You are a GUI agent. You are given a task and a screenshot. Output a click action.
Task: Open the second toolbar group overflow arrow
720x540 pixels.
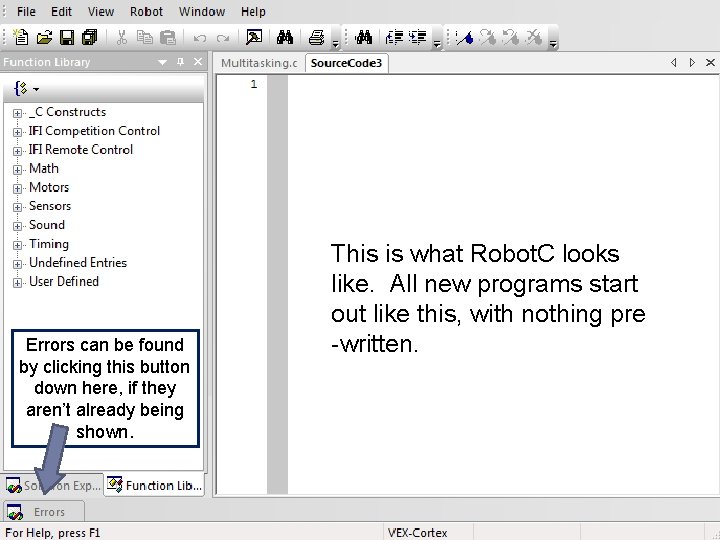pos(437,44)
